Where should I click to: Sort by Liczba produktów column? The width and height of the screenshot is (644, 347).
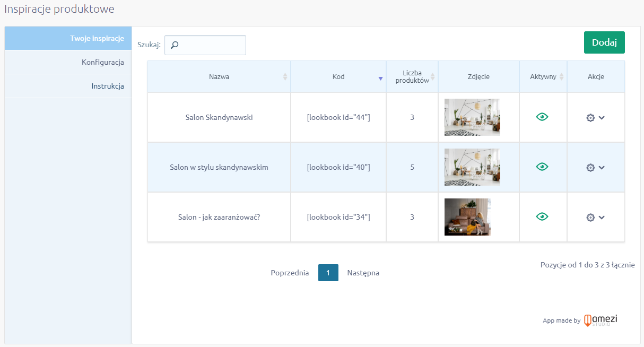click(412, 77)
